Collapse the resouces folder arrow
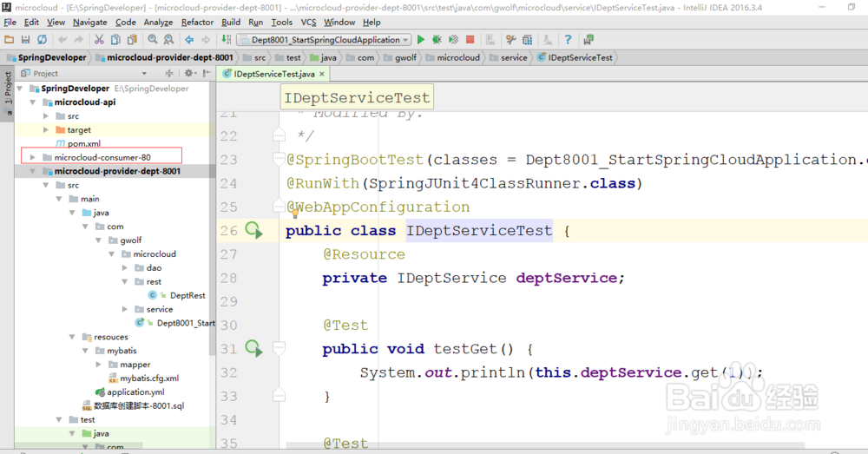 [72, 337]
